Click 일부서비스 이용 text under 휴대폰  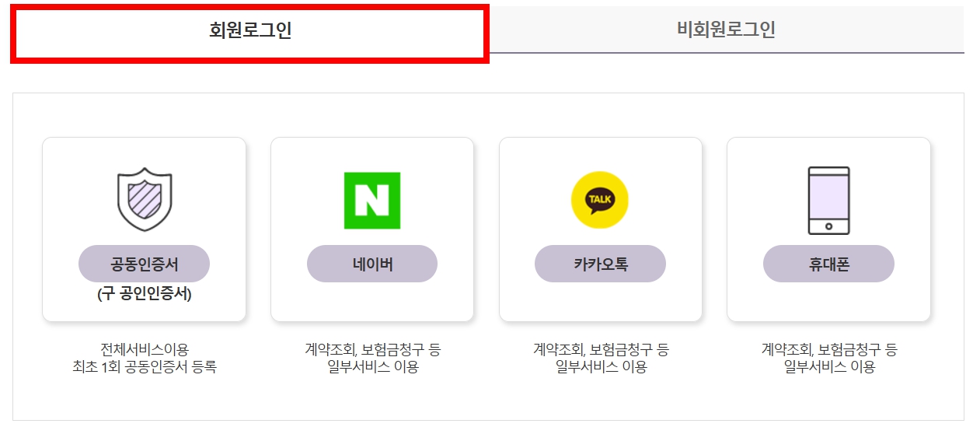pyautogui.click(x=828, y=367)
